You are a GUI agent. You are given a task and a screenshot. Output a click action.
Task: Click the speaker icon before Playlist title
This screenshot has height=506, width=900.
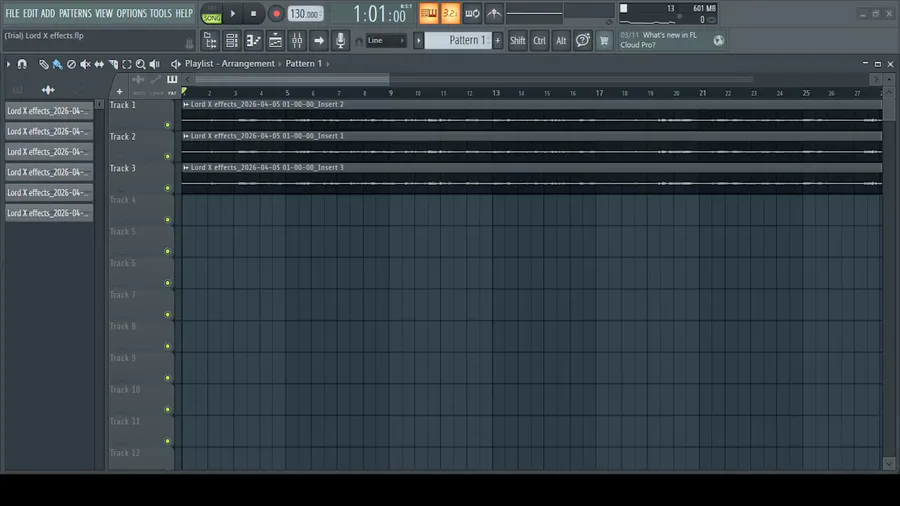point(175,64)
